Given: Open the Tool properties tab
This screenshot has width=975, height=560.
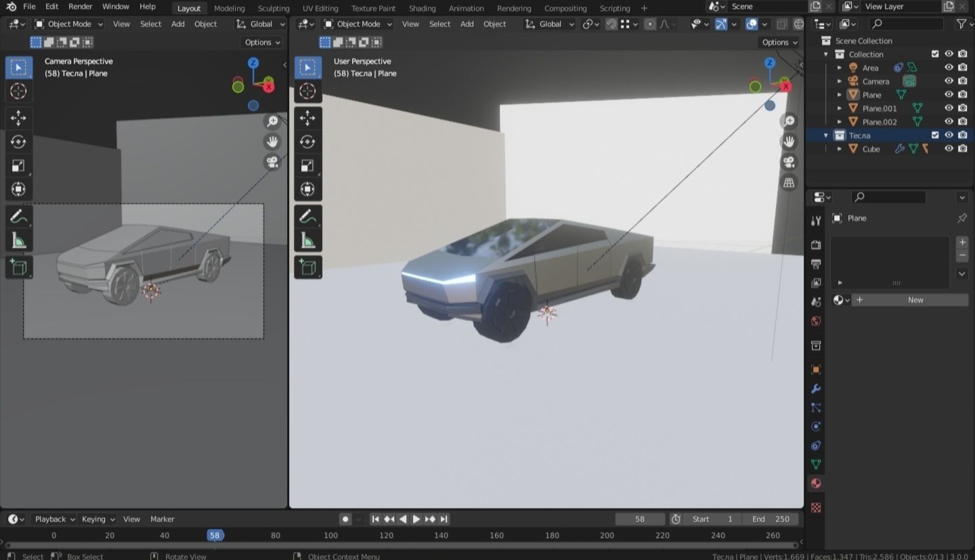Looking at the screenshot, I should [x=816, y=220].
